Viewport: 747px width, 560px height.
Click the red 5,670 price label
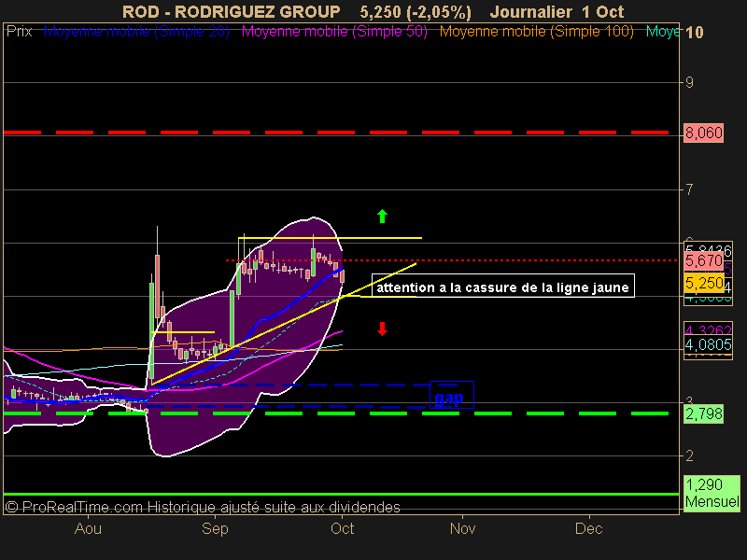[x=704, y=260]
